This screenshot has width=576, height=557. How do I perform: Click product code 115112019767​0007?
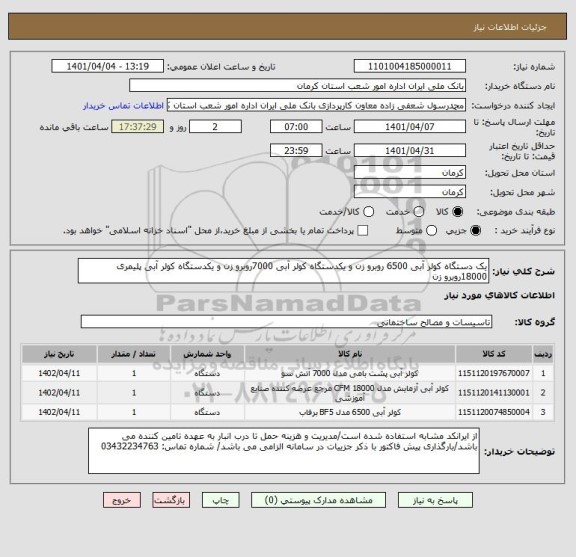point(494,373)
